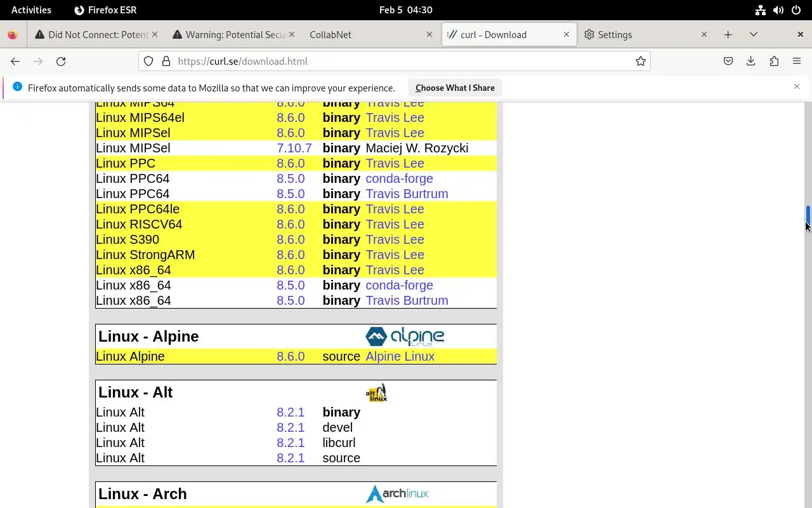Click the volume speaker icon
The height and width of the screenshot is (508, 812).
778,10
